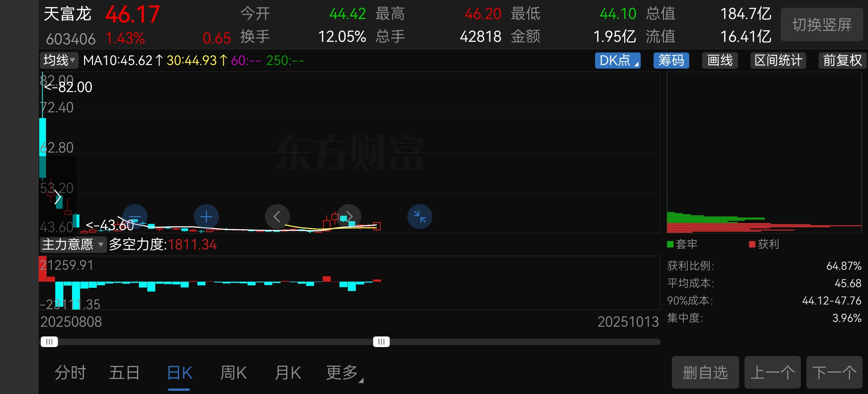
Task: Expand side panel with white chevron
Action: (58, 197)
